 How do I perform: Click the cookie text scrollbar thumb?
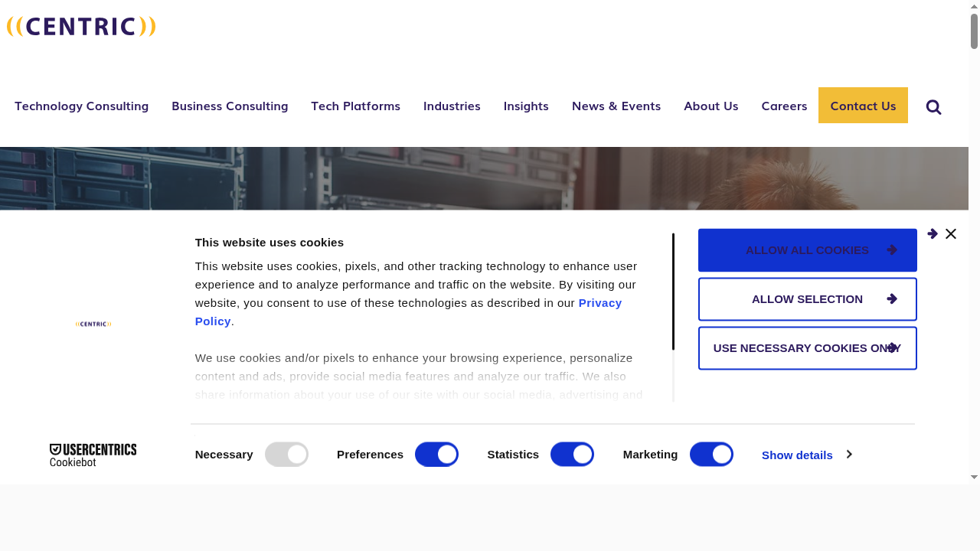click(x=673, y=292)
